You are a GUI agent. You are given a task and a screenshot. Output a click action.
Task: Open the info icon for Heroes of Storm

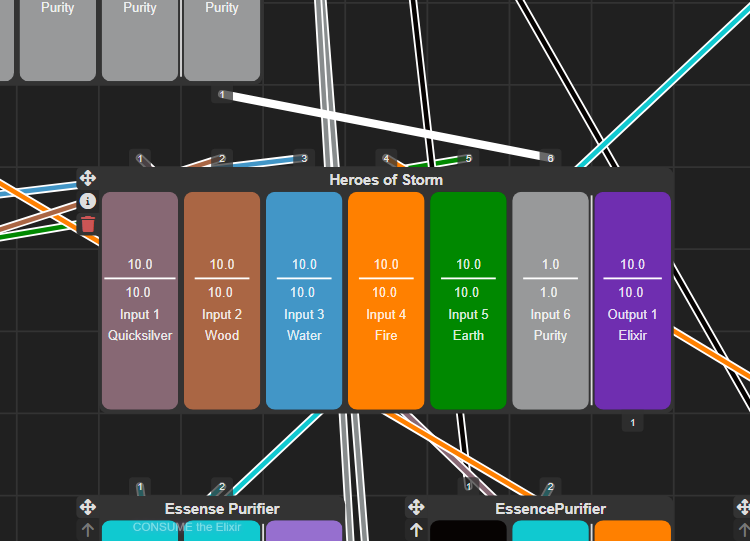click(88, 201)
